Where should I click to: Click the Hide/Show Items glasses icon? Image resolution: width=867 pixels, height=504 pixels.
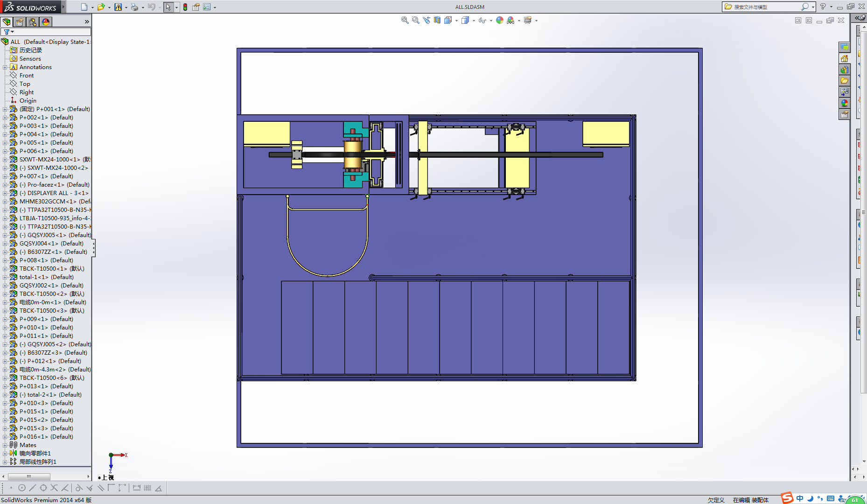(x=482, y=20)
